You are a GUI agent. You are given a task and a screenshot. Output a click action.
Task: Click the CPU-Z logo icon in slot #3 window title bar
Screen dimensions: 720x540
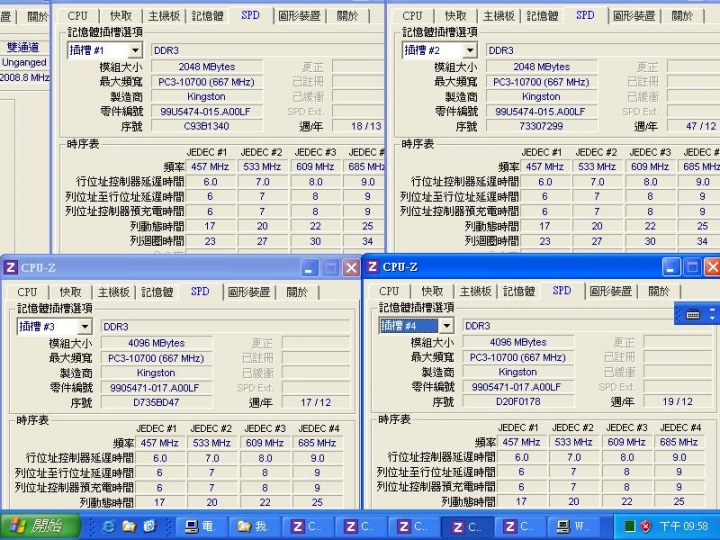11,267
